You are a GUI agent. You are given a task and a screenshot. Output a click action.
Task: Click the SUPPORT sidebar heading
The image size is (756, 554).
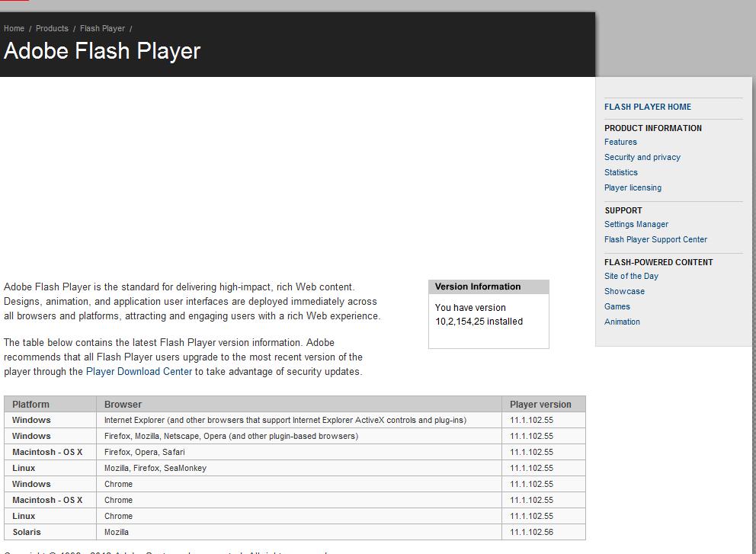623,211
